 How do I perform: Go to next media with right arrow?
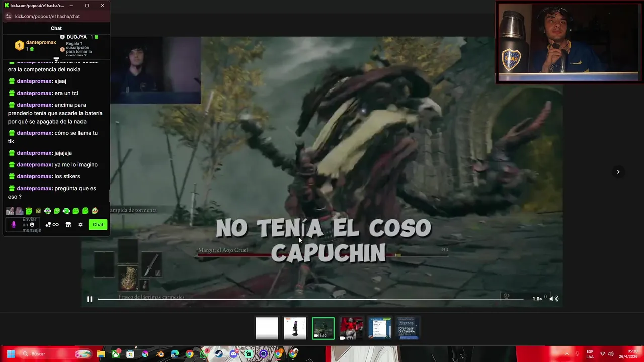click(618, 172)
